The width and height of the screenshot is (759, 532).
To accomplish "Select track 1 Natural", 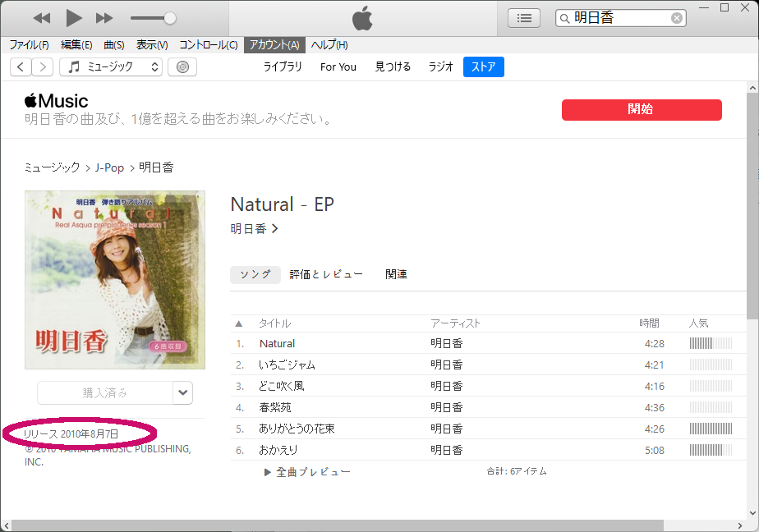I will click(x=488, y=343).
